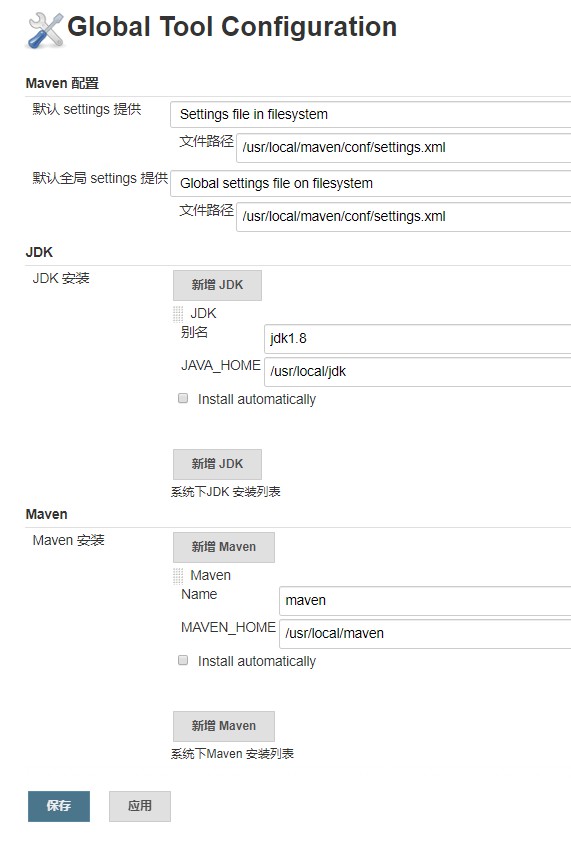Click the Global Tool Configuration heading

tap(232, 27)
